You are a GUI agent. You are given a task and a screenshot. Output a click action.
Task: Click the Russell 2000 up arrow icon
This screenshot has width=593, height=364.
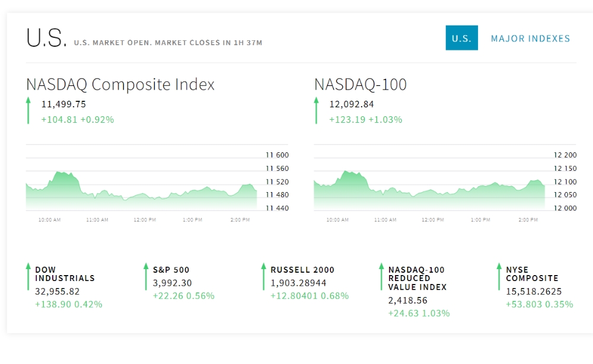tap(263, 276)
